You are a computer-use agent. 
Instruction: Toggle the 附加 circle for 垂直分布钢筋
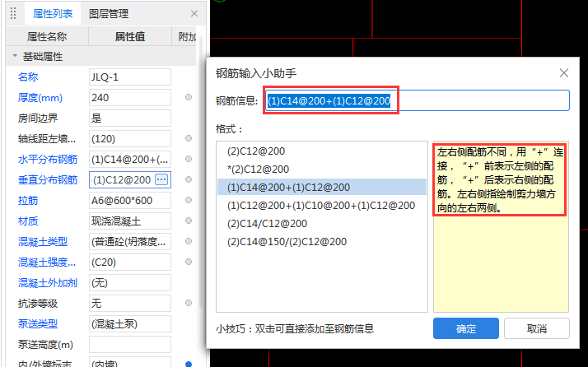tap(189, 179)
